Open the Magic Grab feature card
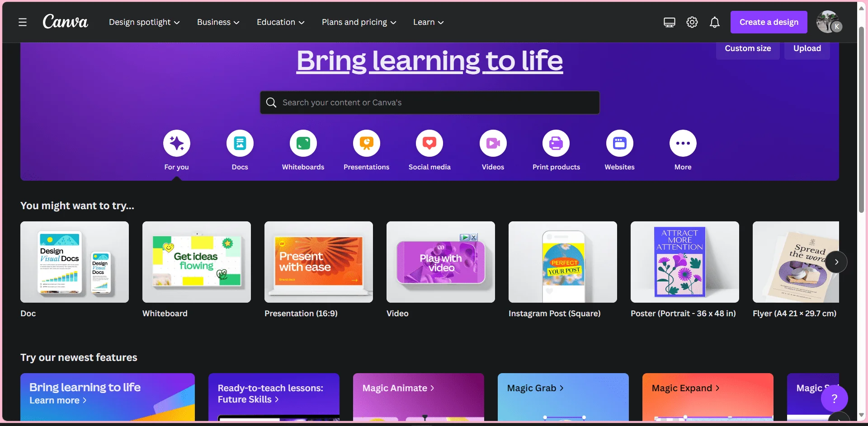 (x=563, y=397)
